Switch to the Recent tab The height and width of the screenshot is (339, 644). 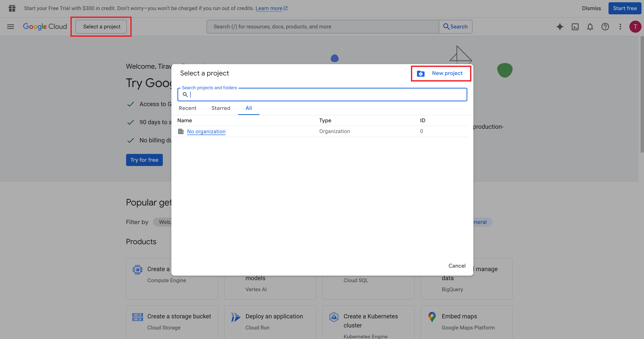point(187,108)
